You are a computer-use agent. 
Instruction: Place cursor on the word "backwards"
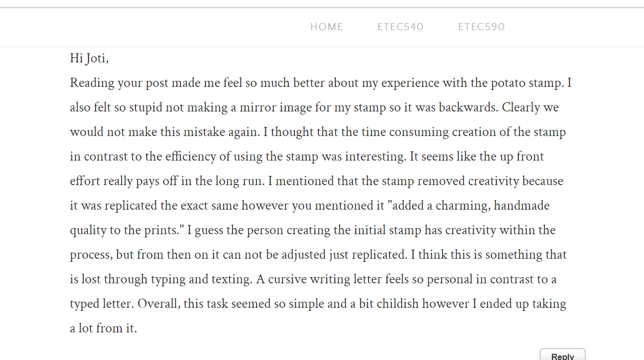468,108
